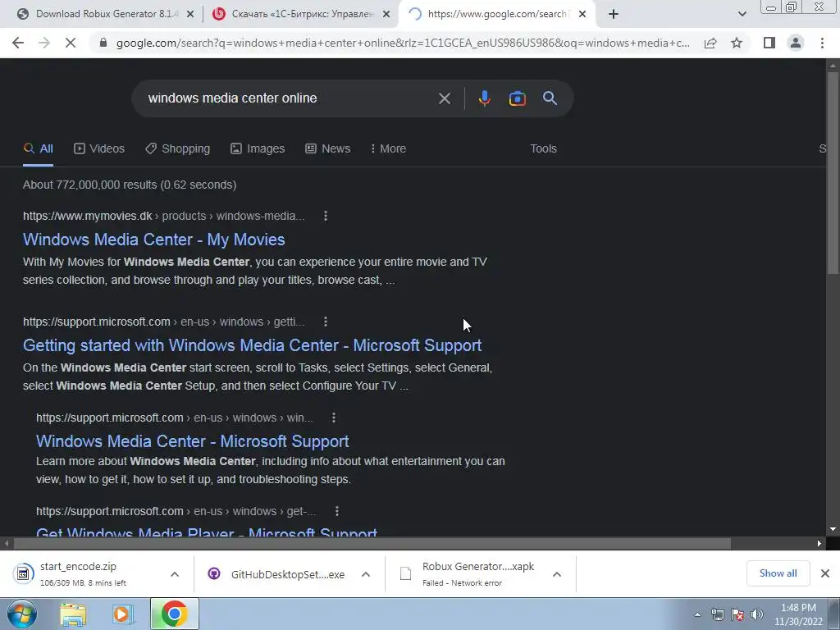Open Windows Explorer from the taskbar

point(73,614)
